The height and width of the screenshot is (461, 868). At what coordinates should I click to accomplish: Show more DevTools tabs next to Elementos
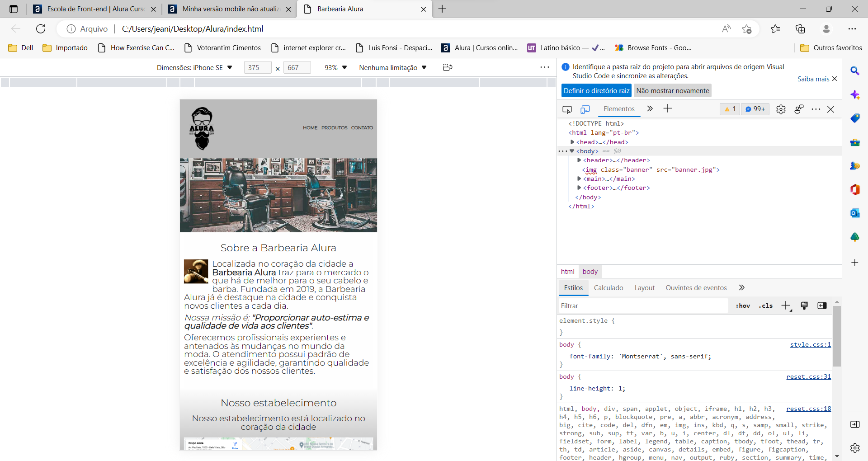(650, 108)
